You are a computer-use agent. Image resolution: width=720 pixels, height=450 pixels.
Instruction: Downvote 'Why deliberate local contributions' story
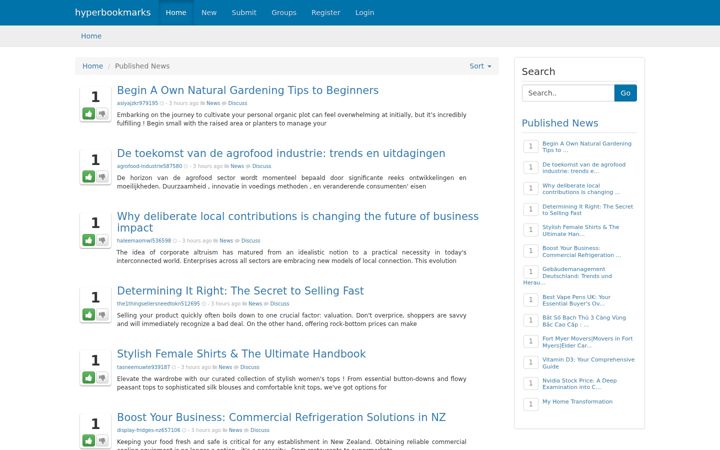coord(102,240)
